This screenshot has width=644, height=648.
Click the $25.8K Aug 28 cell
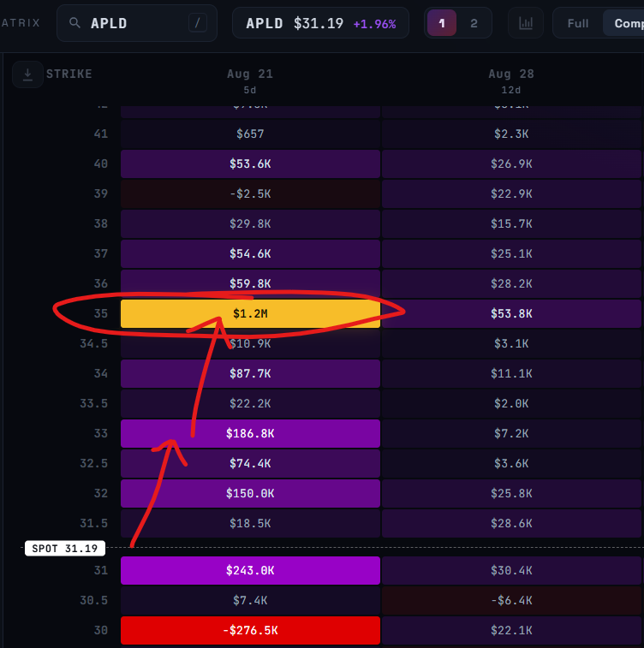(x=511, y=493)
